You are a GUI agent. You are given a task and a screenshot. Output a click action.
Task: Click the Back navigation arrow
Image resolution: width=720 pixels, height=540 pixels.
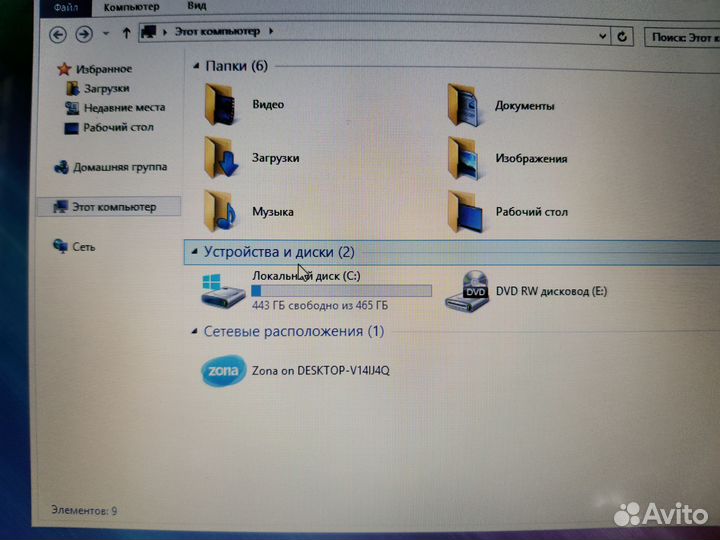pyautogui.click(x=58, y=34)
